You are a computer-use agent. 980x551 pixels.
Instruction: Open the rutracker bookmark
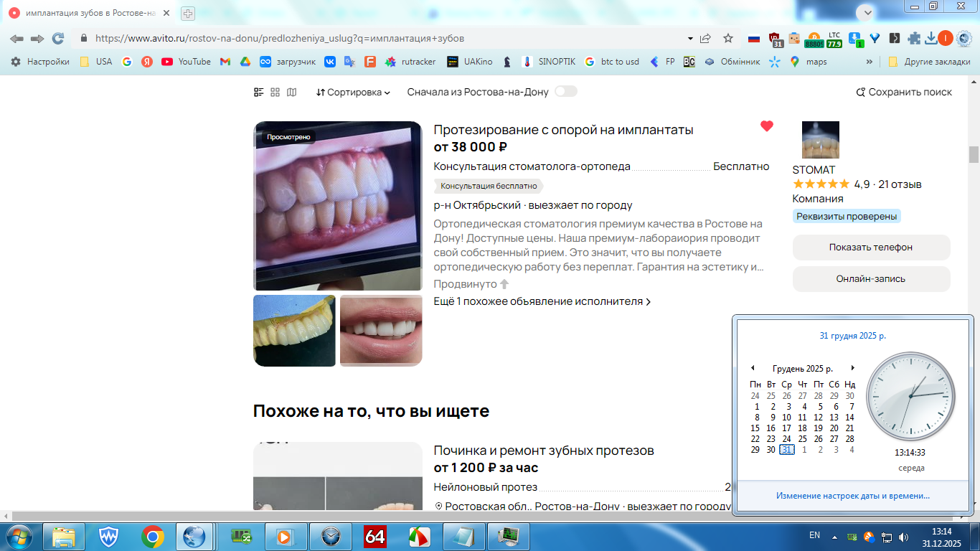click(x=410, y=62)
